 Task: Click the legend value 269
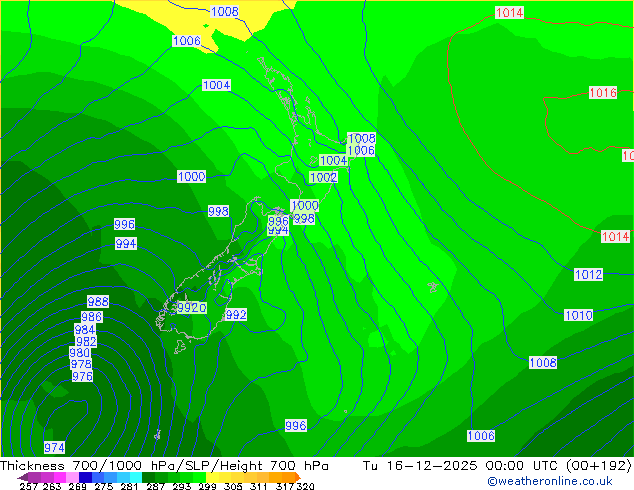point(78,486)
